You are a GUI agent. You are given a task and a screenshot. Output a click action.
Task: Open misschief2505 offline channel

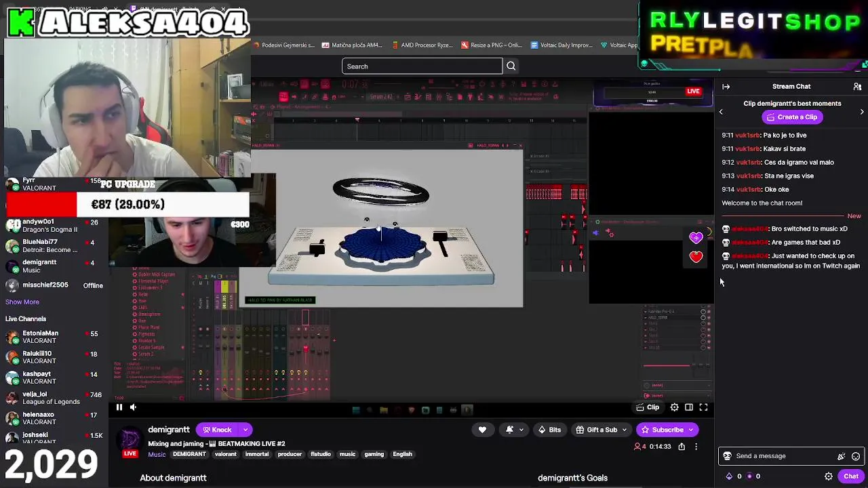[x=54, y=285]
